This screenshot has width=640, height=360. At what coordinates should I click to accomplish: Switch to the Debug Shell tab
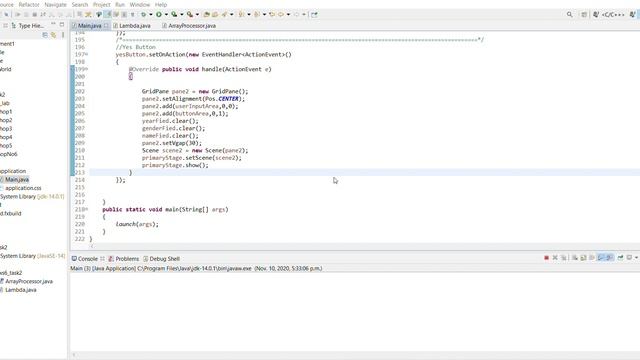click(x=161, y=259)
